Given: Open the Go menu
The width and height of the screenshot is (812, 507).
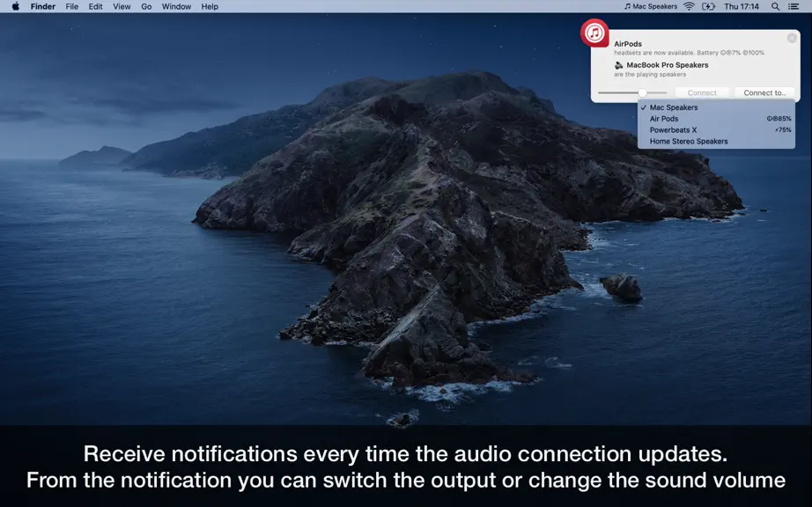Looking at the screenshot, I should point(146,6).
